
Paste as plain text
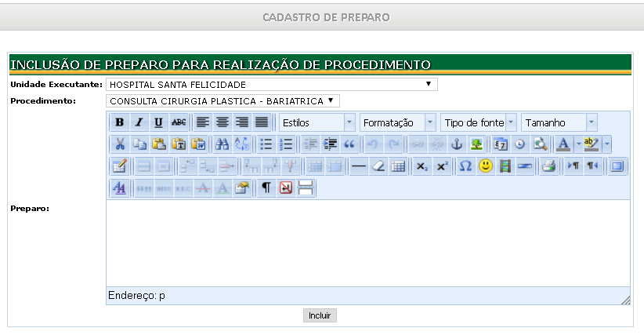click(x=179, y=144)
